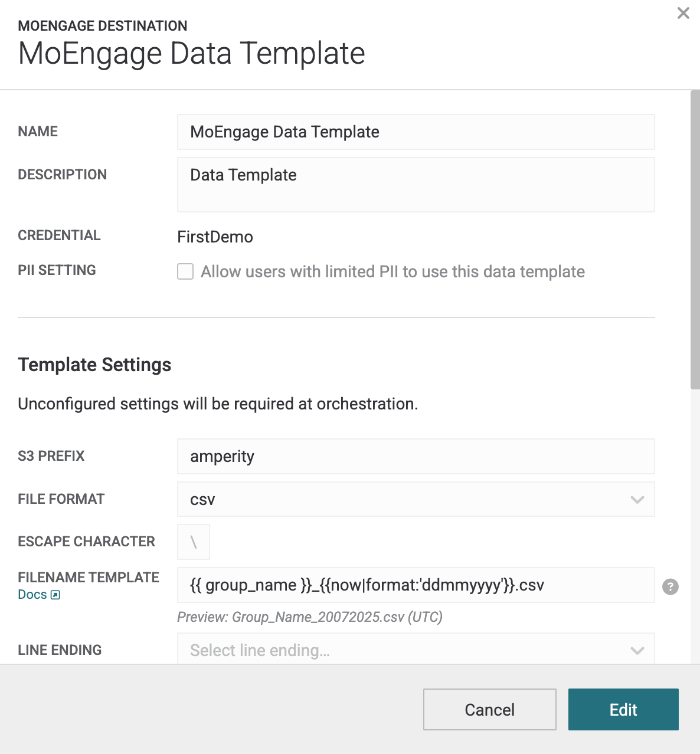Close the MoEngage Data Template dialog
Screen dimensions: 700x754
(x=683, y=13)
